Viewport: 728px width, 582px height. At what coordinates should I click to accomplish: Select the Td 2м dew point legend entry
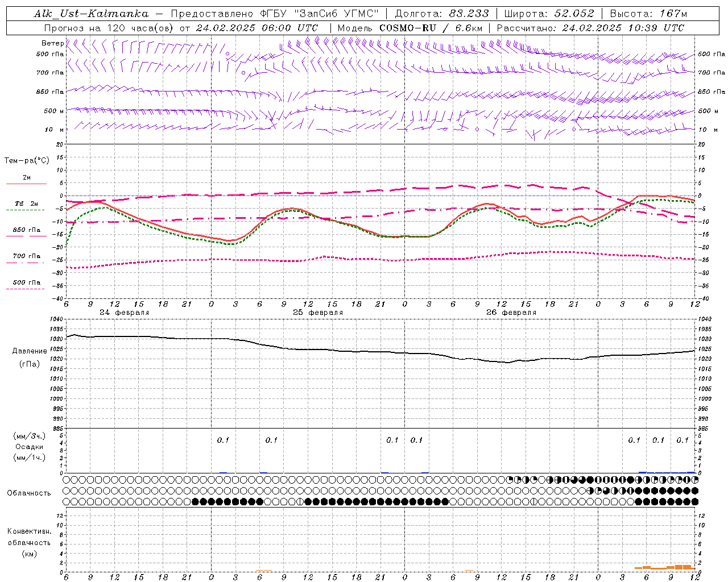27,203
